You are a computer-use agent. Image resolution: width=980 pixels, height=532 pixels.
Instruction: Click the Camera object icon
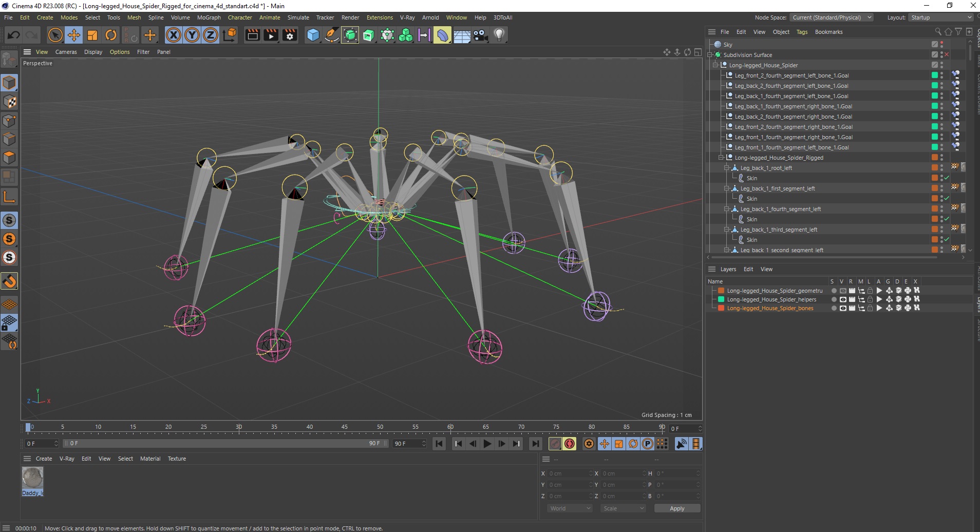coord(480,35)
